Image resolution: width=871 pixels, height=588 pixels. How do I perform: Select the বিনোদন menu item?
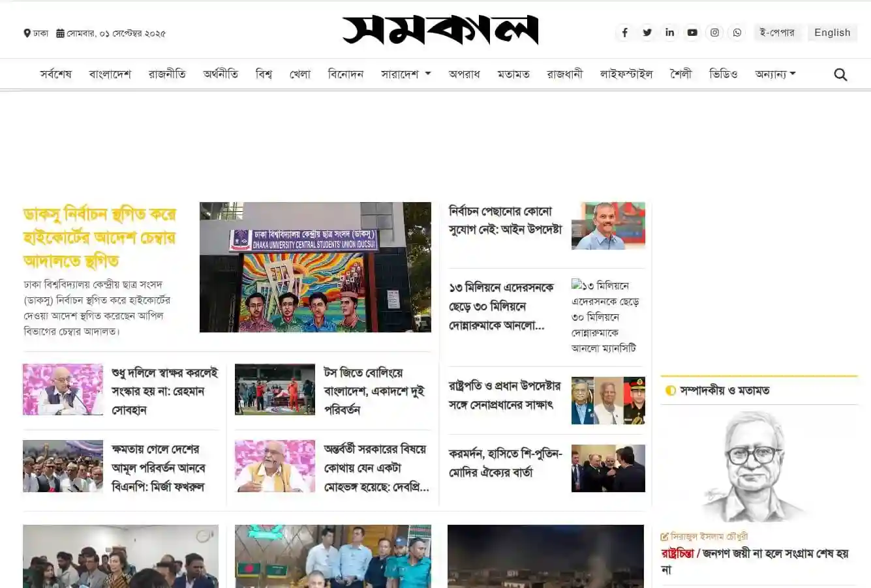[346, 74]
